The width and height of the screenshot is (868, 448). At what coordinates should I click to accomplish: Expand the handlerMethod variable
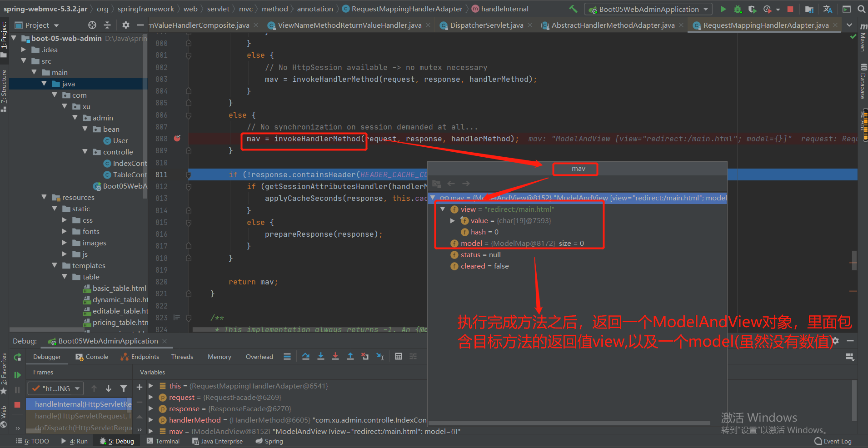[151, 420]
